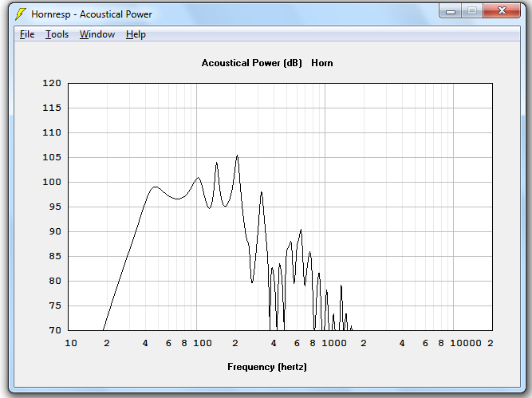Click the 115 dB y-axis label
The width and height of the screenshot is (532, 398).
point(52,108)
